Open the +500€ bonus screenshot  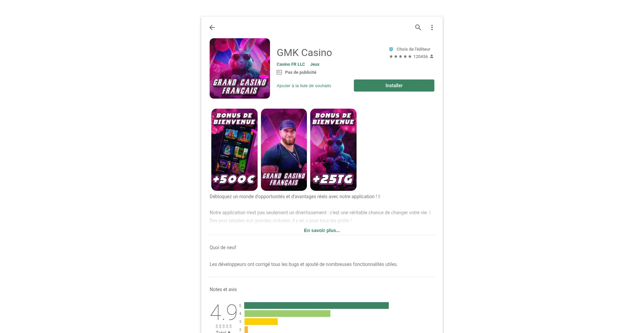click(x=234, y=150)
